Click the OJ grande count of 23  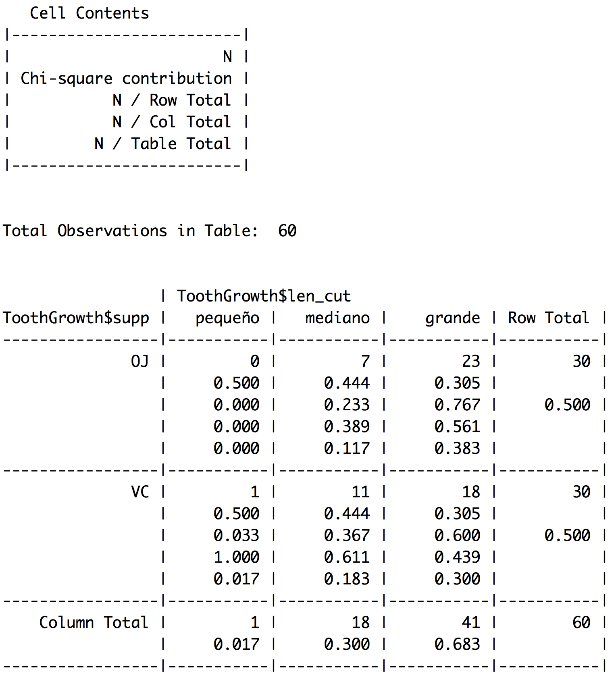click(x=471, y=362)
